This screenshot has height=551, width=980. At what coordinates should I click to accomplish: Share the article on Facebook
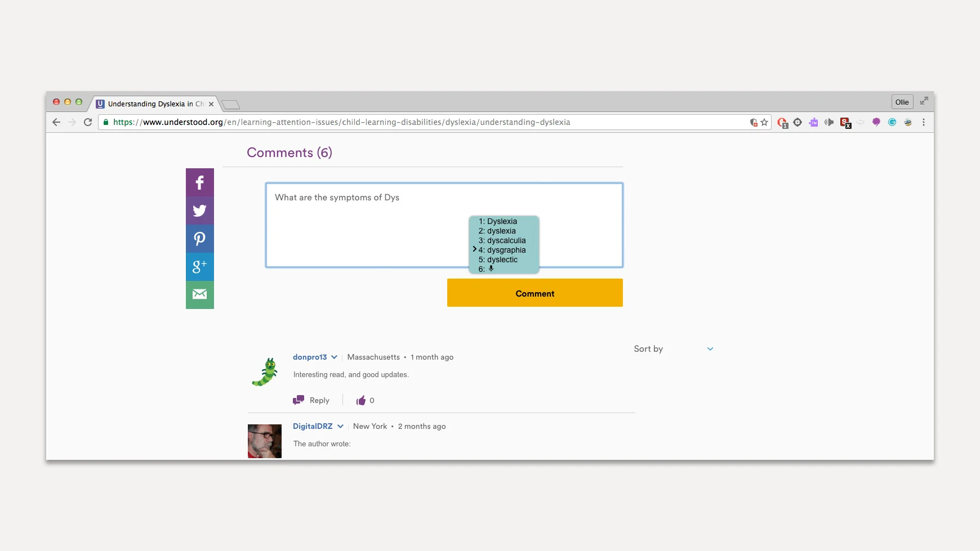tap(200, 182)
